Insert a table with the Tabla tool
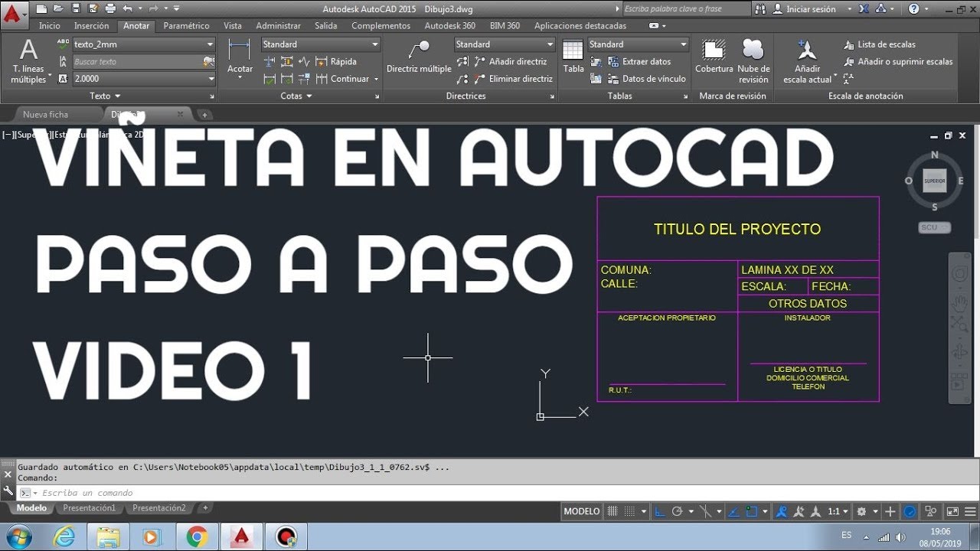Screen dimensions: 980x551 573,56
